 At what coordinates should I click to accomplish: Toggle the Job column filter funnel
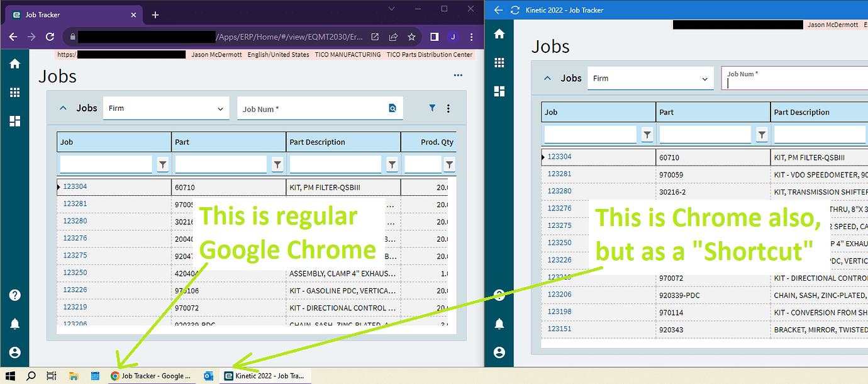pos(162,164)
